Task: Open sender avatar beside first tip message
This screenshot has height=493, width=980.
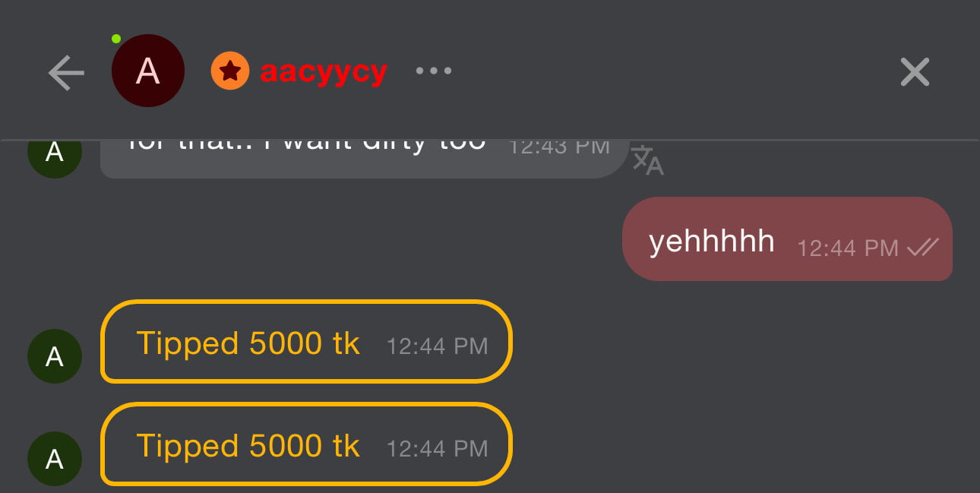Action: point(55,356)
